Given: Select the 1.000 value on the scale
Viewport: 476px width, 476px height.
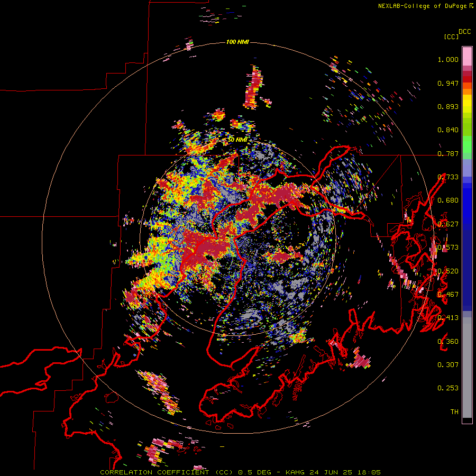Looking at the screenshot, I should [x=448, y=59].
